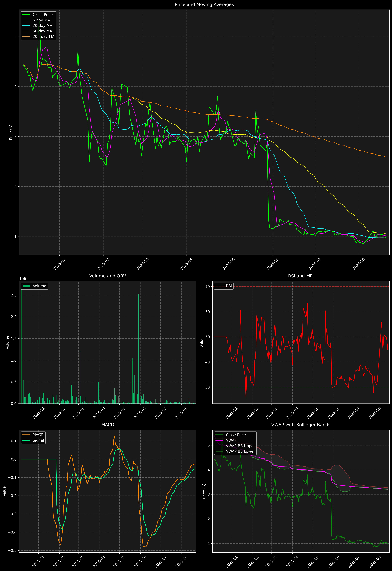Click the Volume legend green swatch
Screen dimensions: 392x571
26,286
